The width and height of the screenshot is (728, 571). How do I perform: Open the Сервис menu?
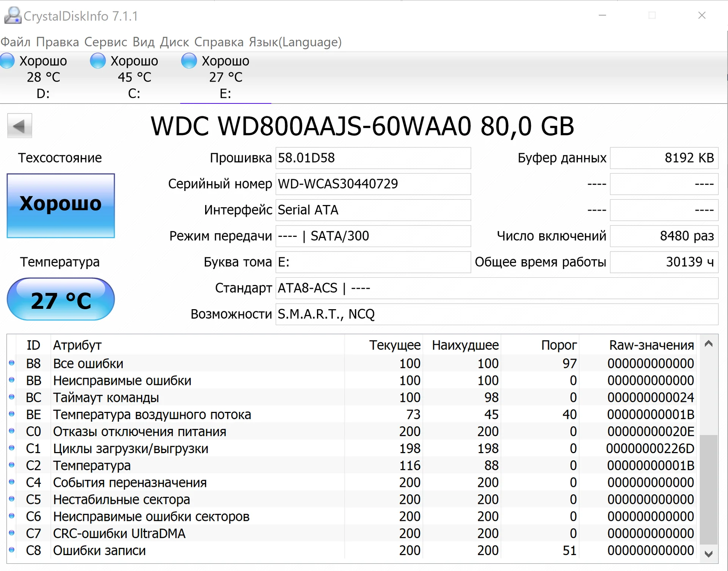tap(106, 42)
